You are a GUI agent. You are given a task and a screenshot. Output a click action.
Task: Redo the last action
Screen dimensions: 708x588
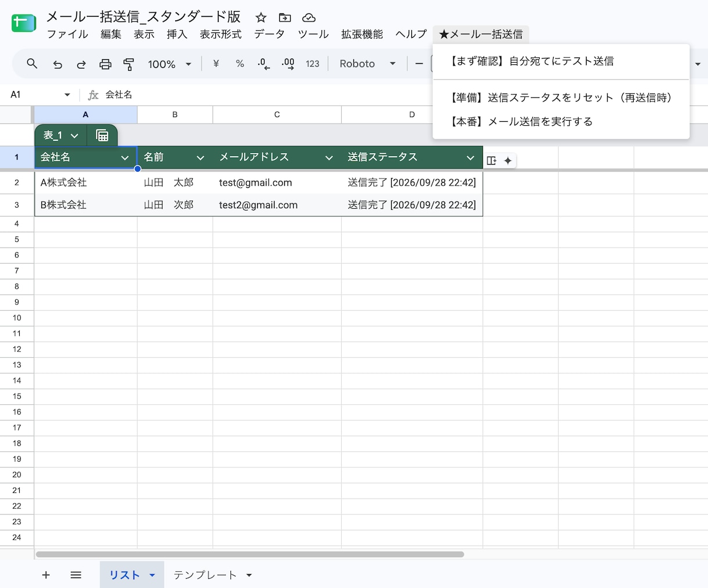81,64
